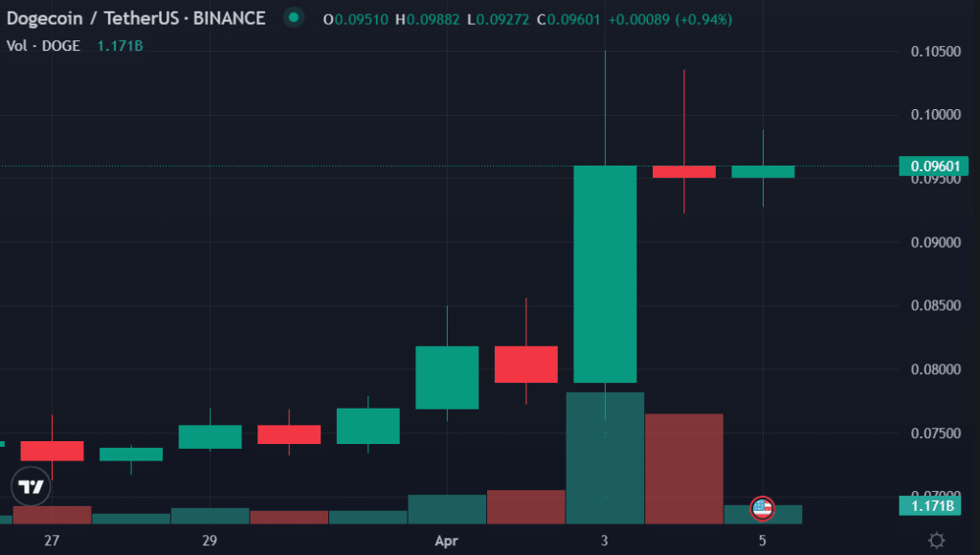Select the red April 2 candle body

pyautogui.click(x=526, y=365)
